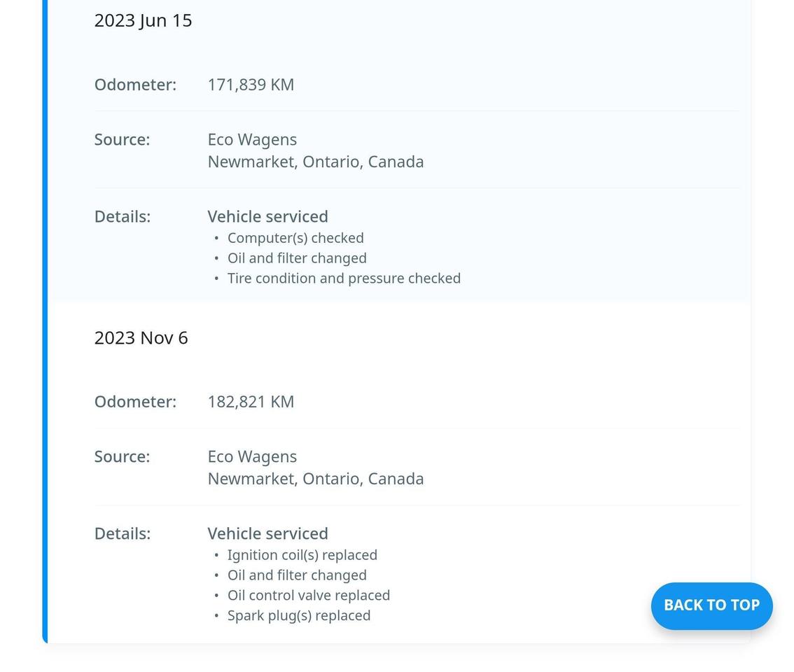Select the Computer(s) checked service item
Screen dimensions: 794x672
click(295, 237)
